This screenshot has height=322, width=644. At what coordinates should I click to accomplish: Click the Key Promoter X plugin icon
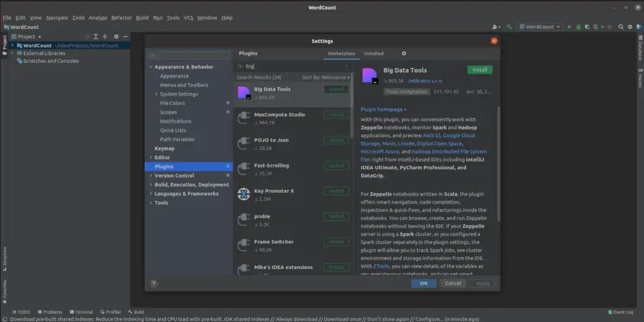click(243, 194)
